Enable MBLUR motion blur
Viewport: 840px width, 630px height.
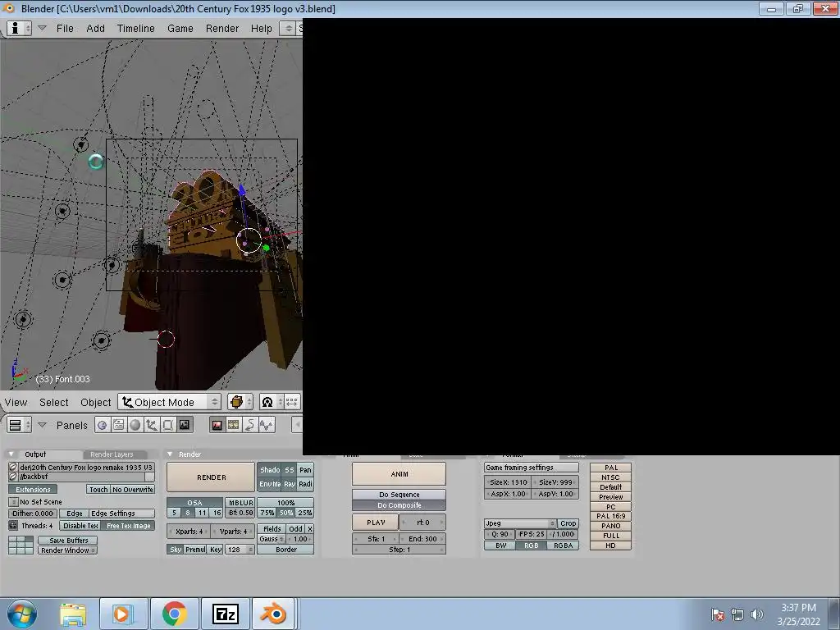coord(240,503)
